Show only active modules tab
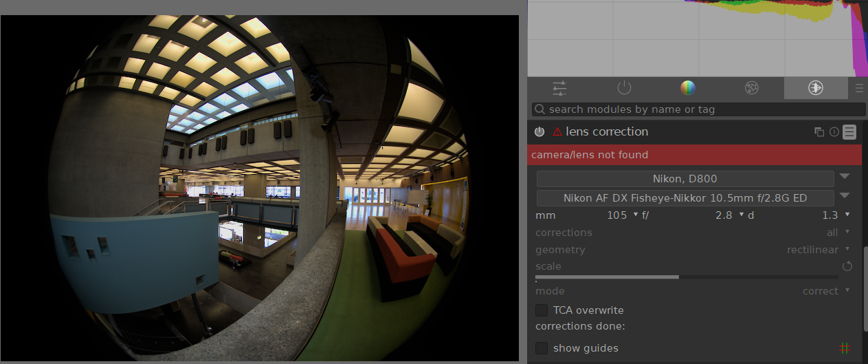868x364 pixels. click(x=624, y=88)
